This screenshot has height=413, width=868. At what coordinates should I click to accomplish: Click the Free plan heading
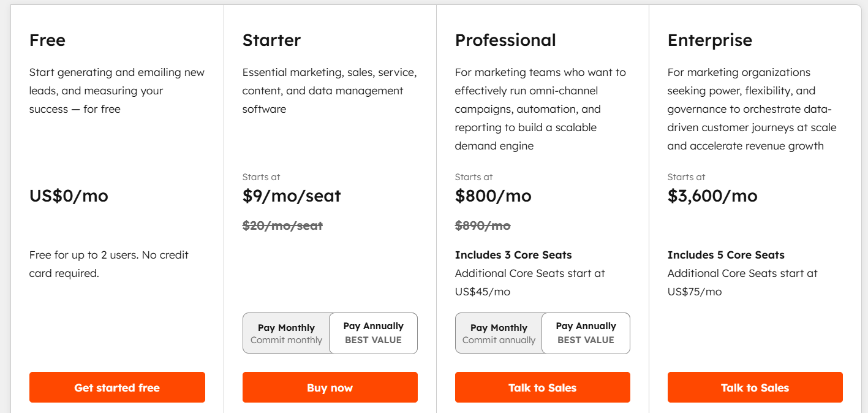[x=47, y=40]
